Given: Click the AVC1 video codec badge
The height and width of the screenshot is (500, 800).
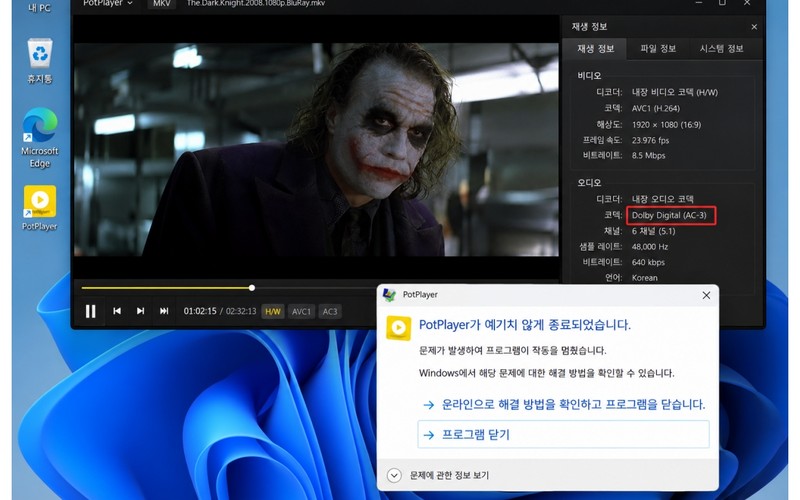Looking at the screenshot, I should tap(301, 312).
